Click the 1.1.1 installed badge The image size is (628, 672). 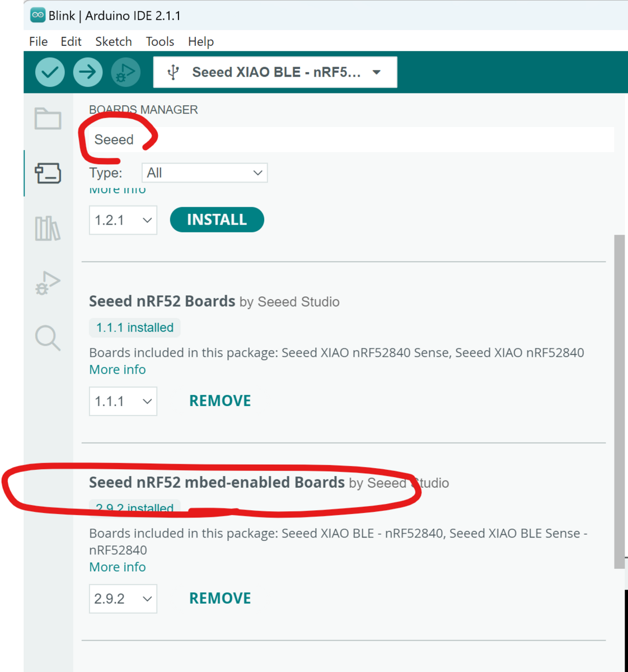coord(135,328)
